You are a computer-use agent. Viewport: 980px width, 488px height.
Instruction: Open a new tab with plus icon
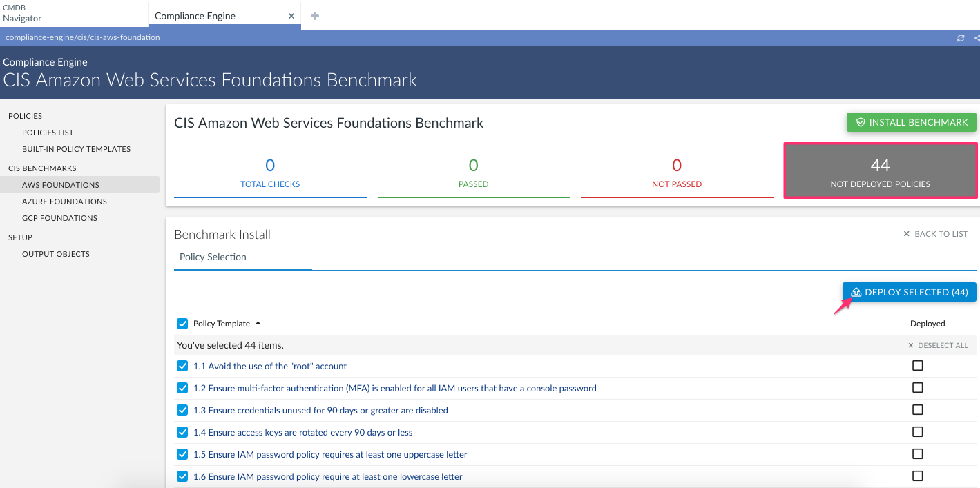coord(315,16)
